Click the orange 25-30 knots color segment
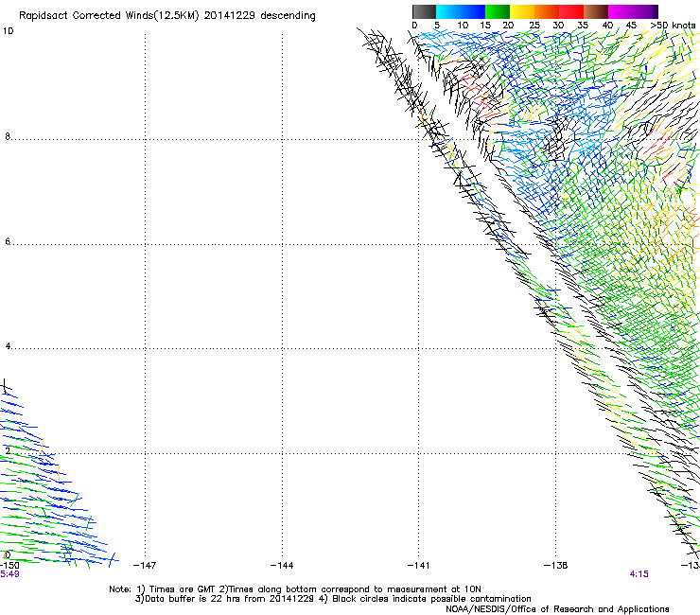 pos(547,11)
